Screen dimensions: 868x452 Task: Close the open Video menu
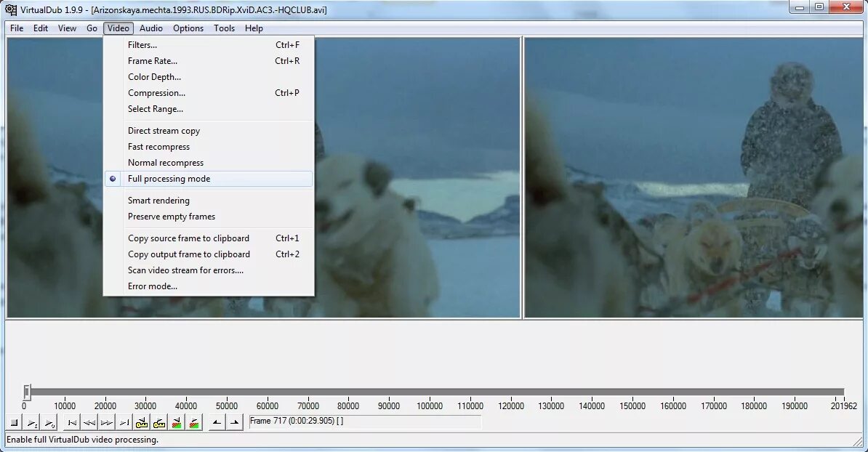[x=118, y=28]
